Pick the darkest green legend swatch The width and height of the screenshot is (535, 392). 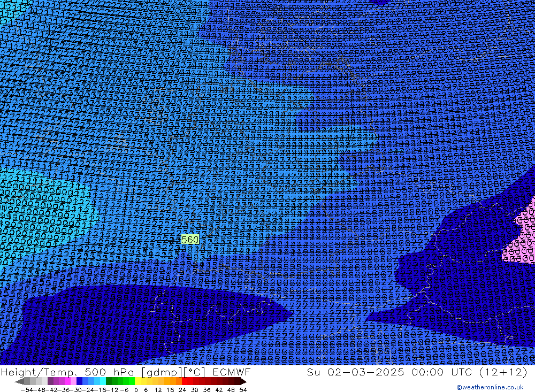(109, 381)
